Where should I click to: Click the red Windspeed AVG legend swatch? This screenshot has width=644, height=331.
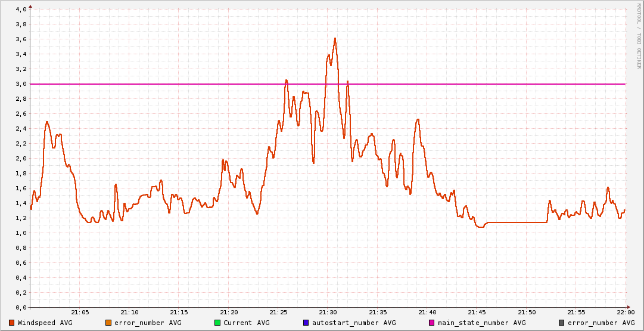click(x=11, y=323)
